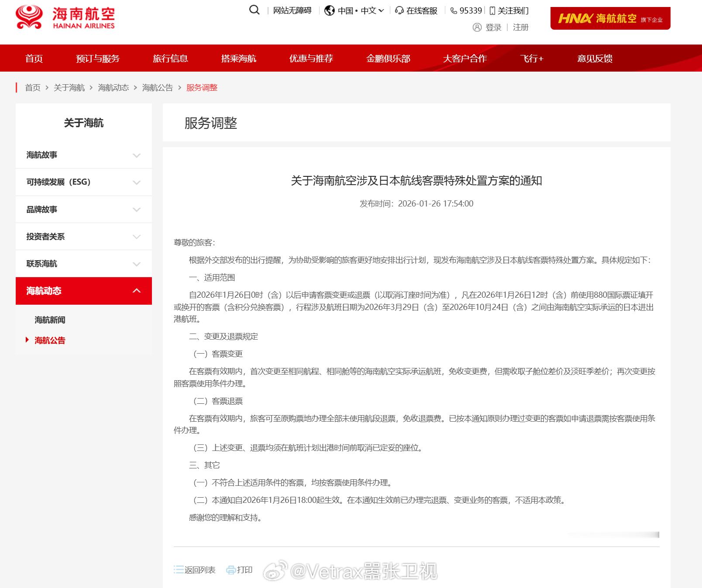Click the 二、变更及退票规定 section heading

click(224, 337)
